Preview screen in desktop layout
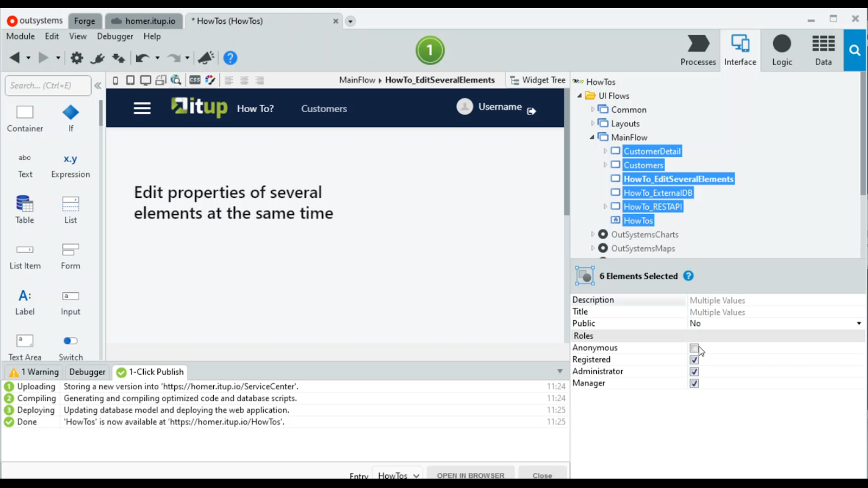This screenshot has height=488, width=868. (145, 80)
